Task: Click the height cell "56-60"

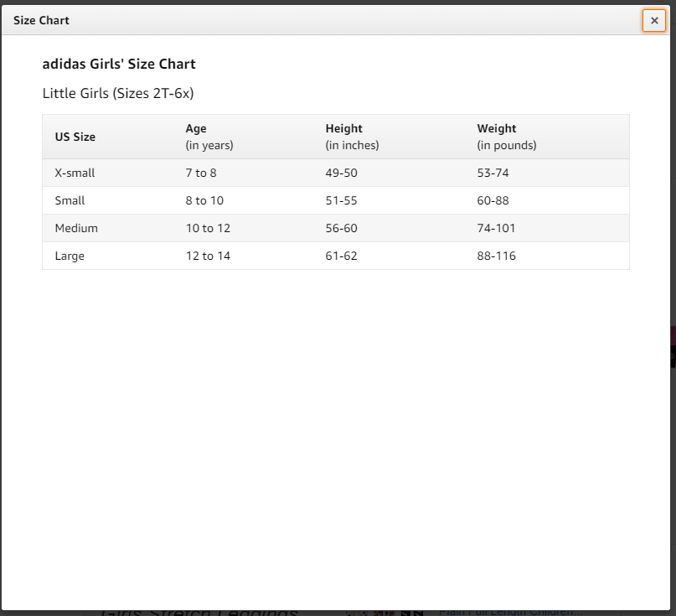Action: point(341,228)
